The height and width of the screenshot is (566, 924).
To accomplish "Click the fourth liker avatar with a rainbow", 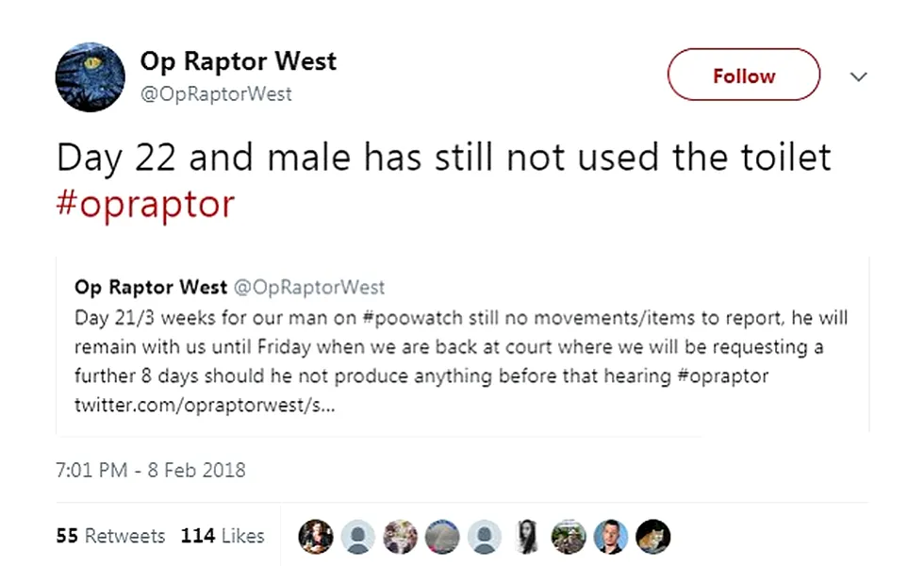I will pyautogui.click(x=442, y=536).
